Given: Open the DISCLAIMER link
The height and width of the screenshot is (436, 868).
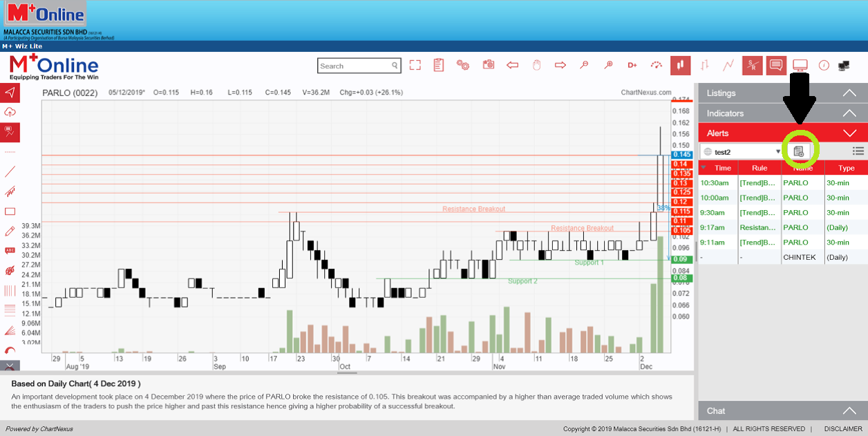Looking at the screenshot, I should (x=842, y=429).
